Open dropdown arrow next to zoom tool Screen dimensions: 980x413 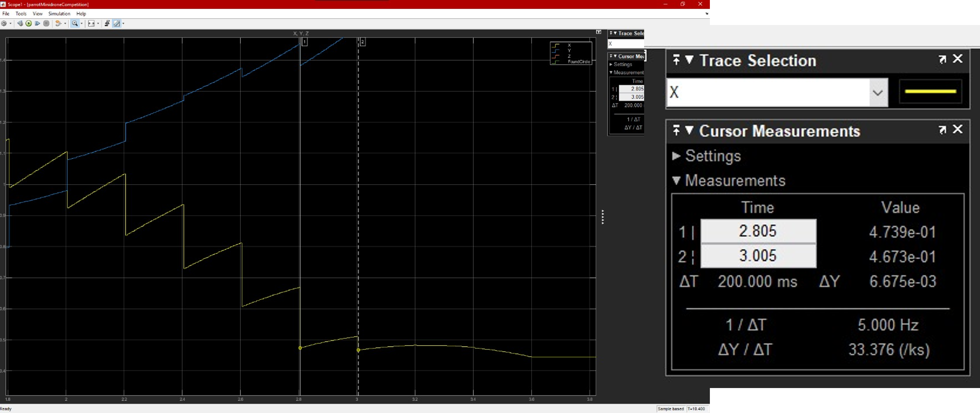pyautogui.click(x=82, y=24)
